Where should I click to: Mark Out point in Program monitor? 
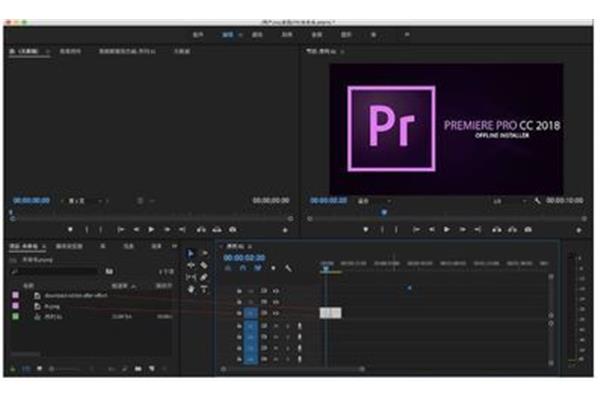pos(396,230)
